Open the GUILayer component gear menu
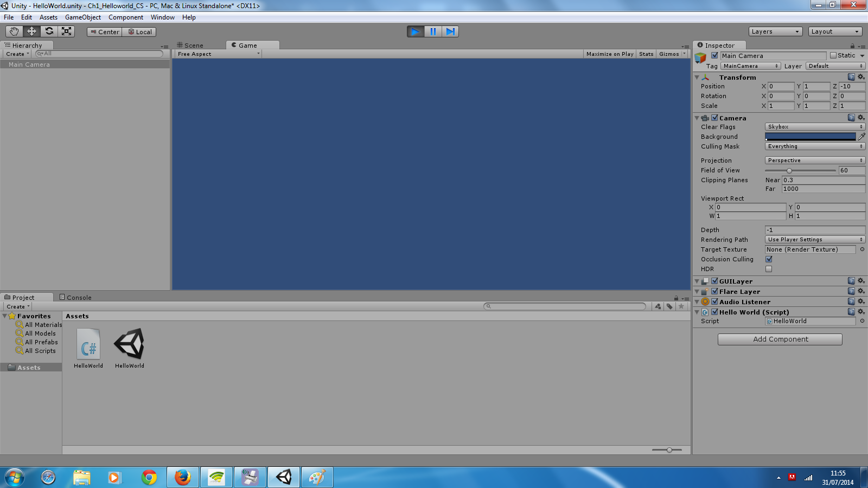868x488 pixels. click(x=861, y=281)
